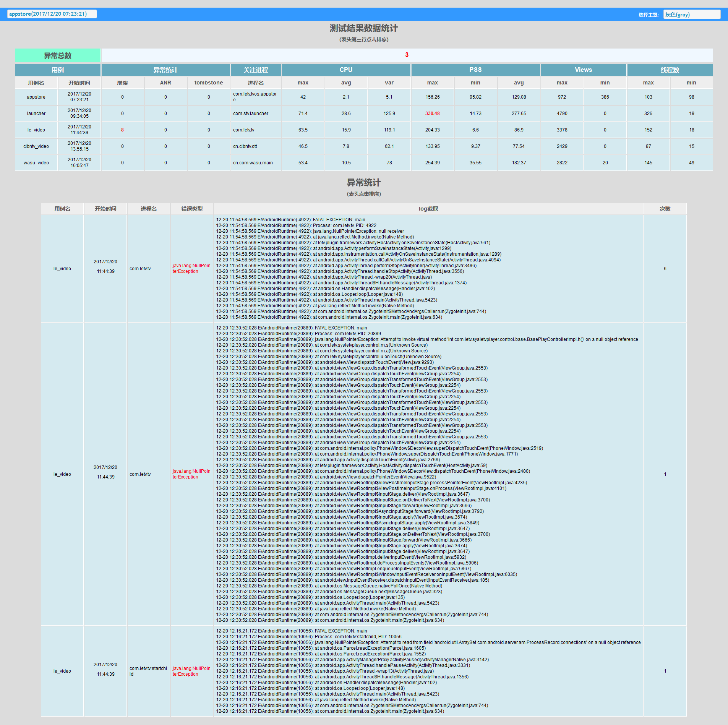Click Views max value 4790

562,114
